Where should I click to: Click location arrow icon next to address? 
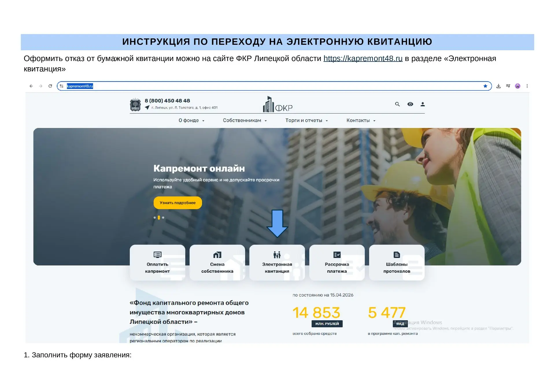point(147,108)
